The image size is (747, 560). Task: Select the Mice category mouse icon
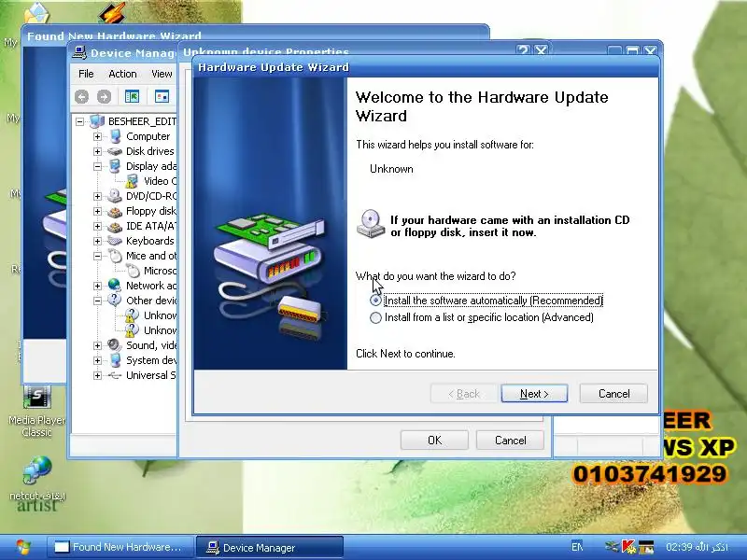coord(115,256)
